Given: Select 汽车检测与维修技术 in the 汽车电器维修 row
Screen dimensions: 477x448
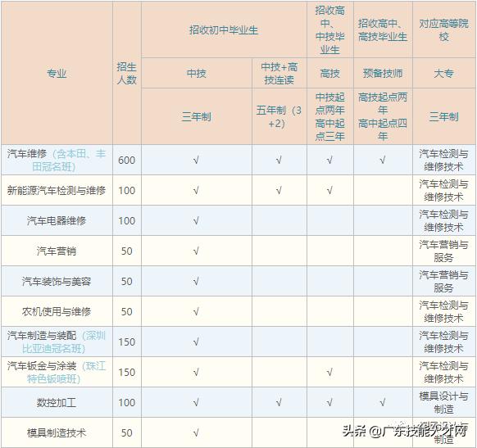Looking at the screenshot, I should 444,220.
